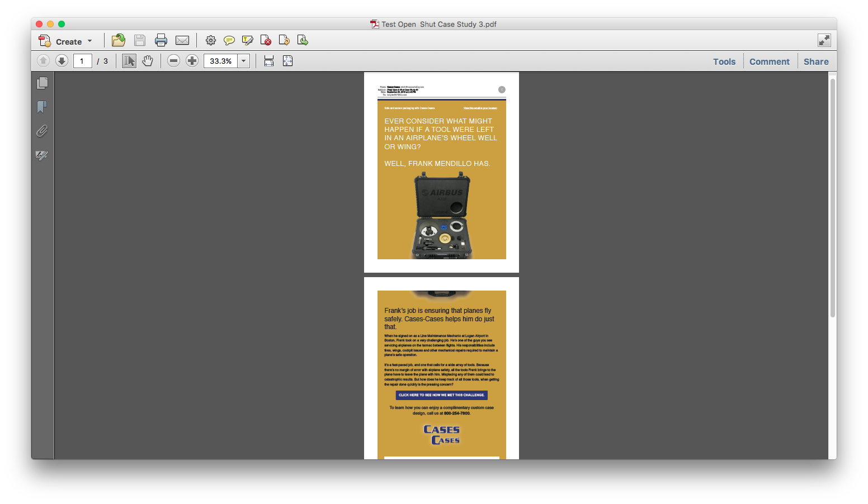Fit one full page to window
Viewport: 868px width, 504px height.
pos(287,61)
